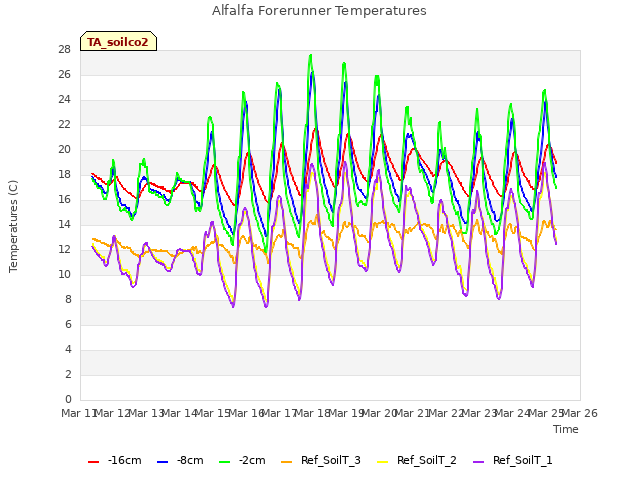This screenshot has height=480, width=640.
Task: Click the Mar 24 x-axis tick label
Action: (513, 413)
